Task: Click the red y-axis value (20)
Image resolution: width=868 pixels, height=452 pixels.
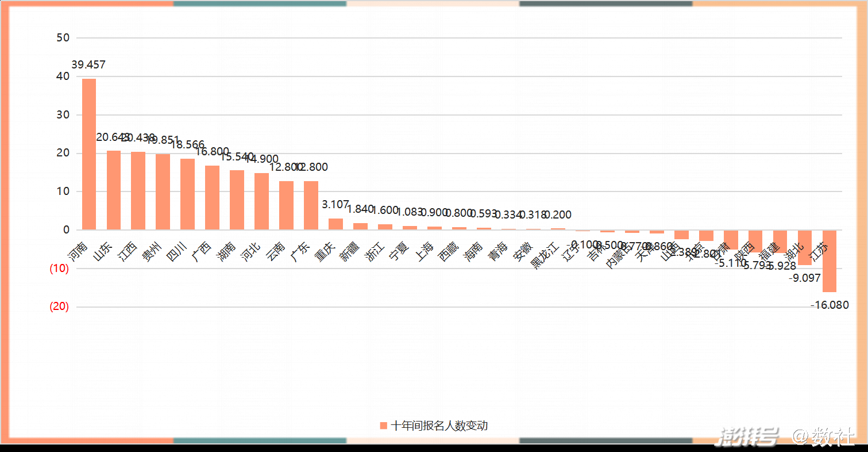Action: point(59,307)
